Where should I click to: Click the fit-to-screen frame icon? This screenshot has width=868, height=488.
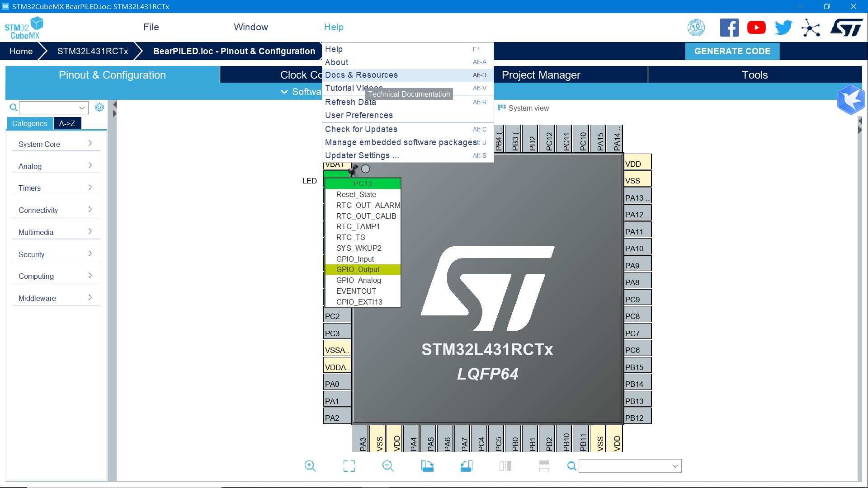[349, 466]
